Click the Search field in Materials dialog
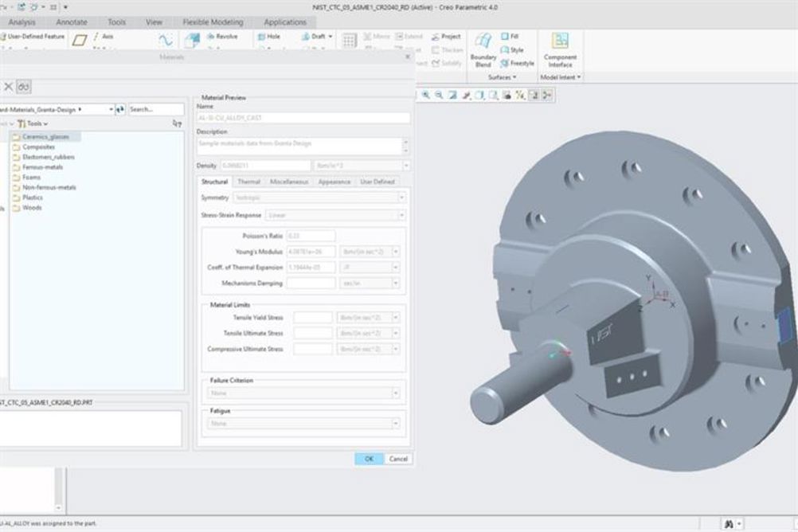Screen dimensions: 798x532 coord(156,109)
